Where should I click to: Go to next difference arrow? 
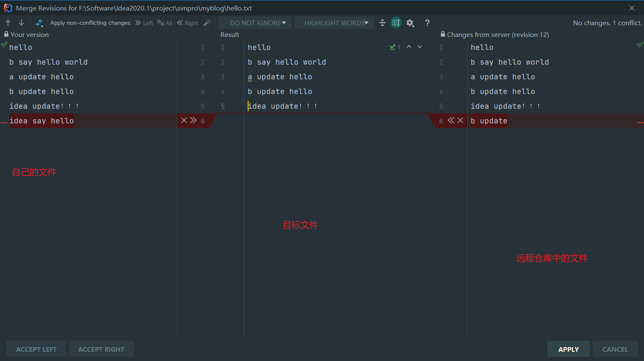21,23
